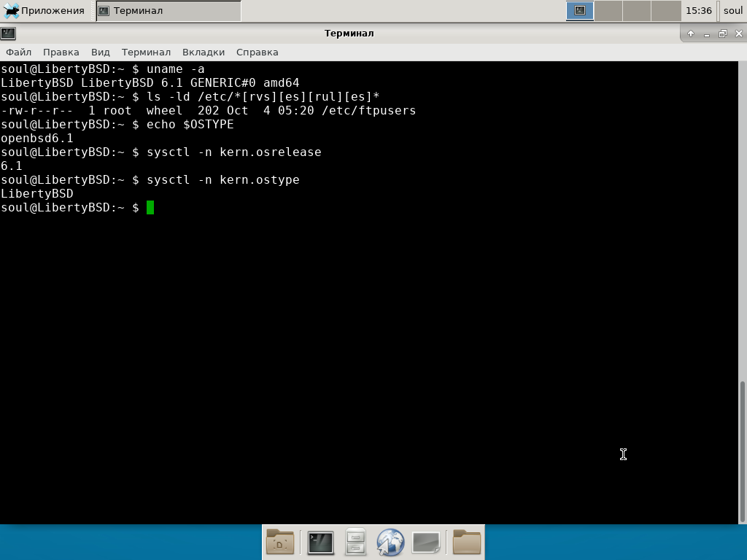This screenshot has height=560, width=747.
Task: Launch web browser globe dock icon
Action: [390, 542]
